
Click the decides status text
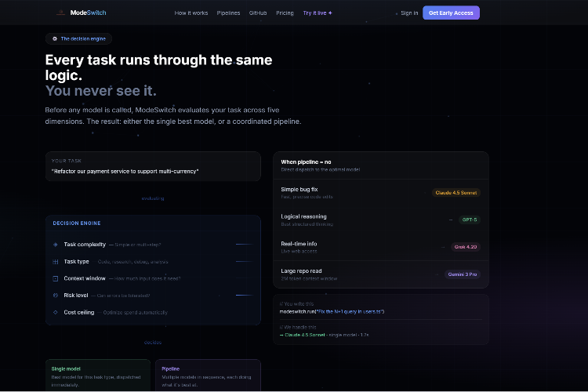[x=153, y=343]
